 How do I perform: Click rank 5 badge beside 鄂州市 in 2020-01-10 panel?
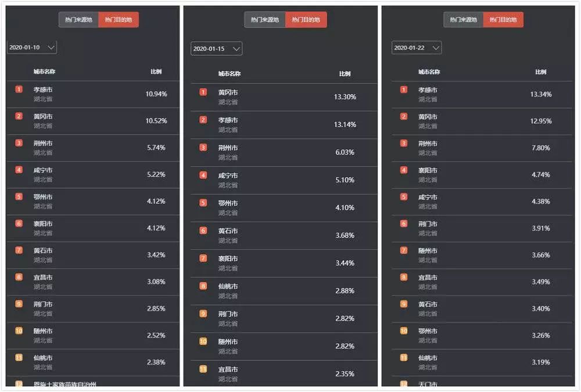point(19,196)
